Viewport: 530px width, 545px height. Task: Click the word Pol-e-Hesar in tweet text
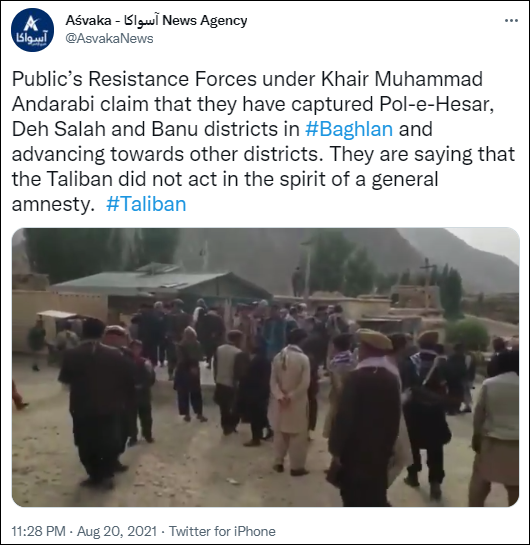pyautogui.click(x=437, y=104)
